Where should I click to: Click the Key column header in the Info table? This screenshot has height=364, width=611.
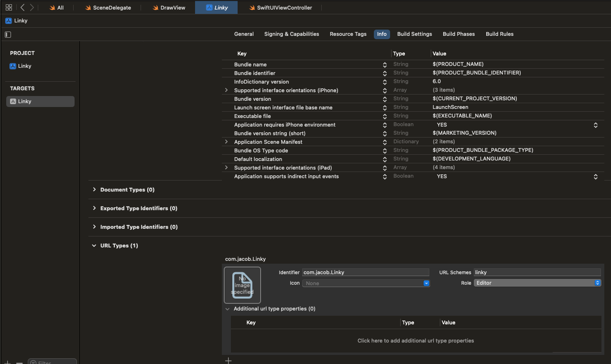pyautogui.click(x=242, y=54)
